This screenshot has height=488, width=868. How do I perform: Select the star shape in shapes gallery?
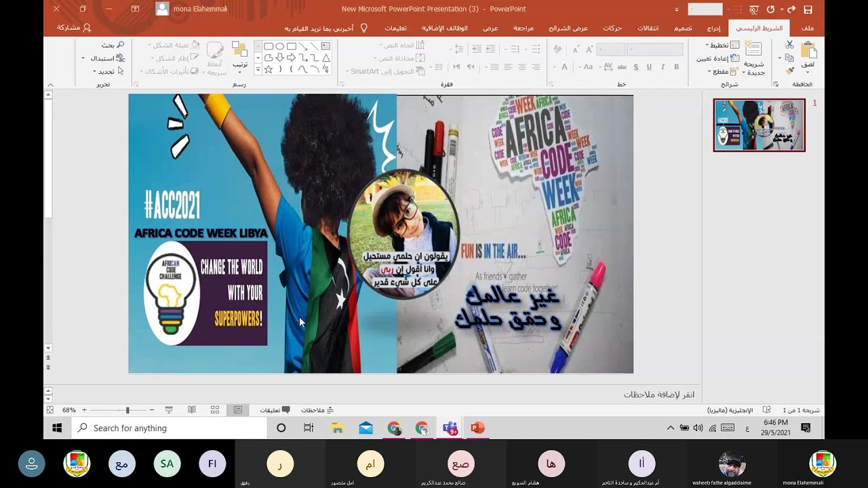tap(269, 69)
